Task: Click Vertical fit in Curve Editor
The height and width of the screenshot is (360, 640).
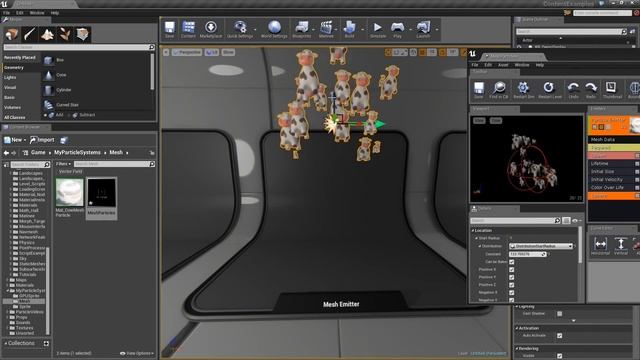Action: point(621,246)
